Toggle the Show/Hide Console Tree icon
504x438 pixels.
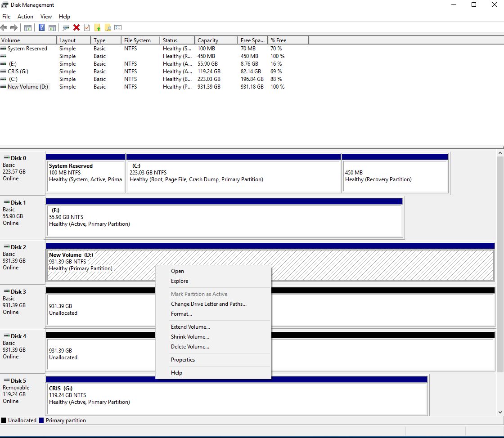(28, 27)
